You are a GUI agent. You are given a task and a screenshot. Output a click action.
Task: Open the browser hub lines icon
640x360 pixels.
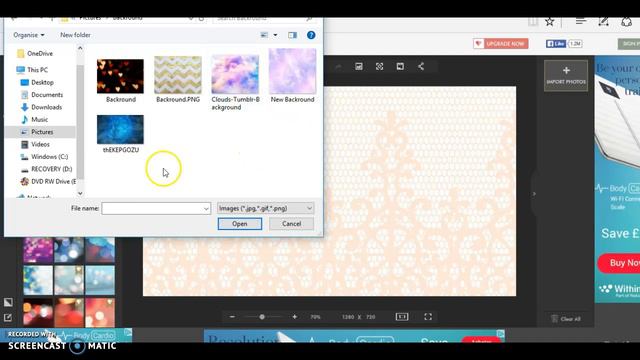tap(581, 22)
